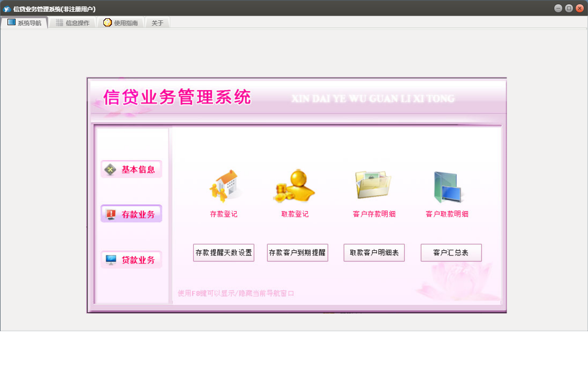Click the 存款提醒天数设置 button
Viewport: 588px width, 382px height.
point(223,252)
